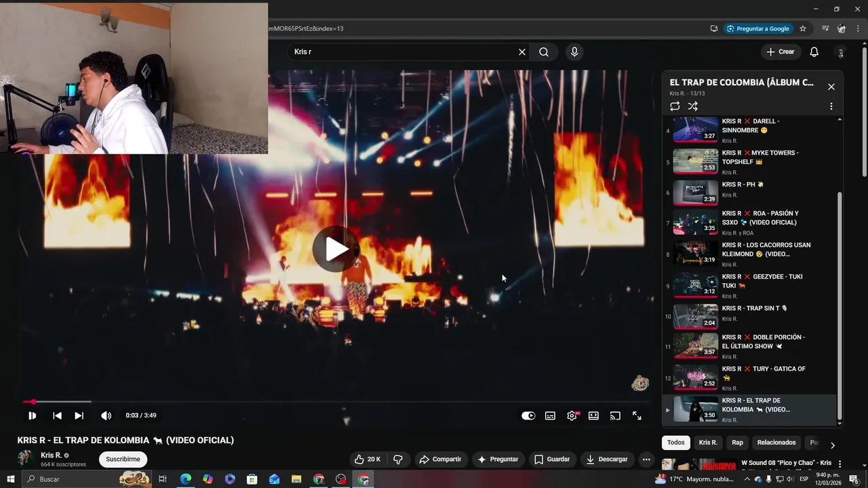
Task: Switch to theater mode view
Action: click(x=593, y=415)
